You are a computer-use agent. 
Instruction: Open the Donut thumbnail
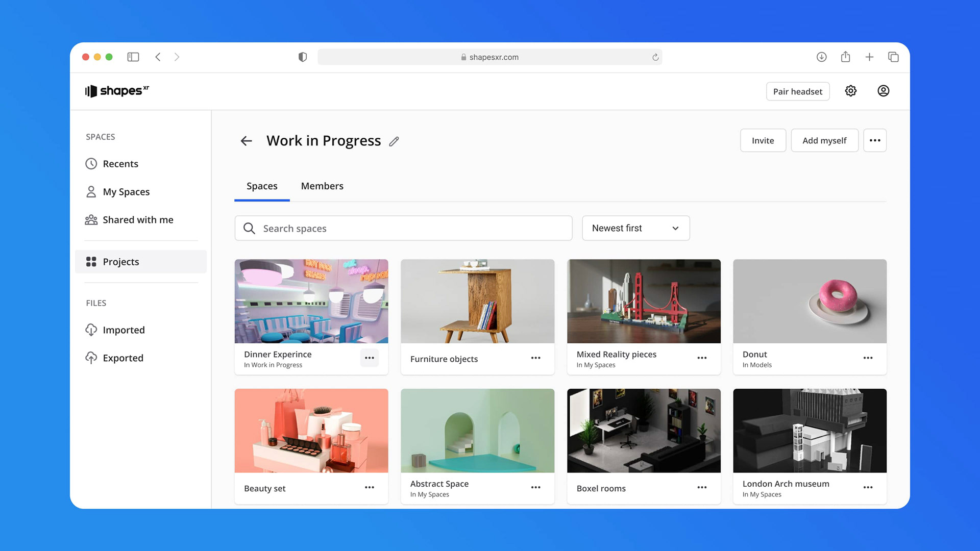[x=810, y=301]
